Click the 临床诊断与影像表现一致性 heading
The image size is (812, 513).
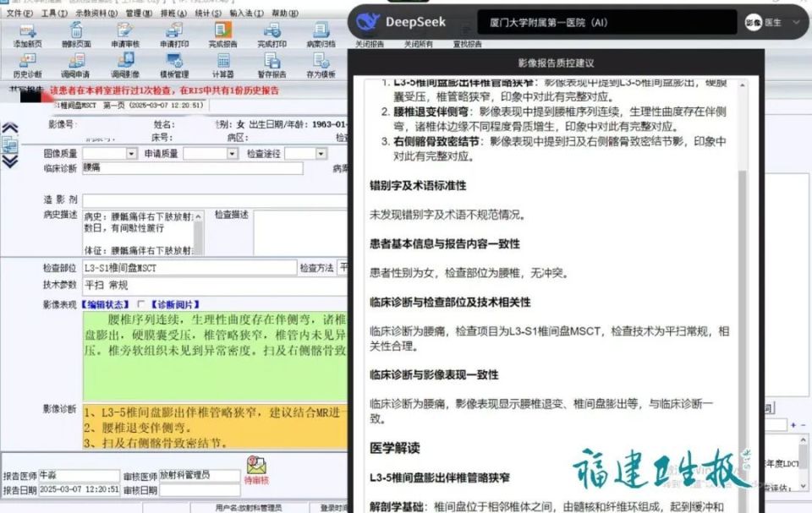point(434,374)
